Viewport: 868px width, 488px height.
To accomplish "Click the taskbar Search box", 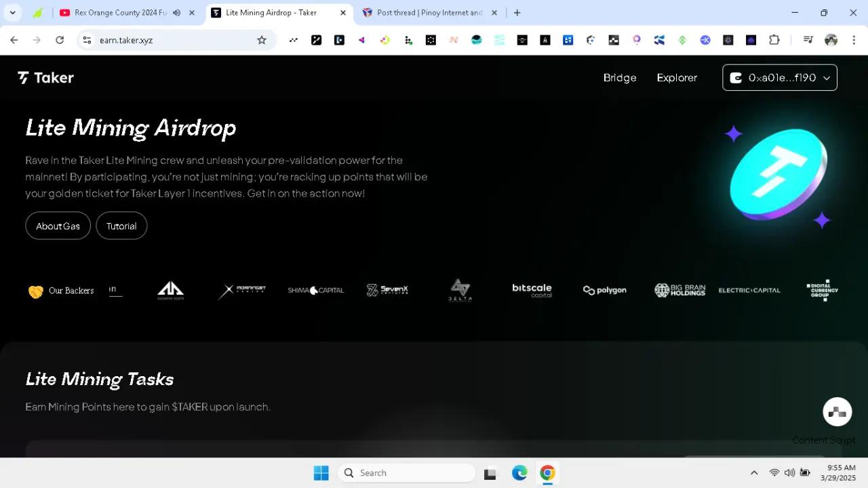I will click(406, 473).
